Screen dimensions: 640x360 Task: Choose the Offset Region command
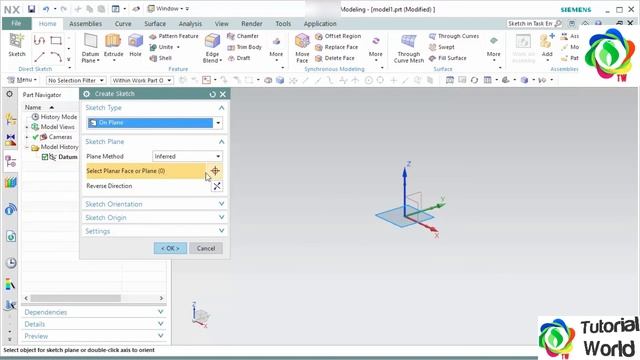coord(338,36)
